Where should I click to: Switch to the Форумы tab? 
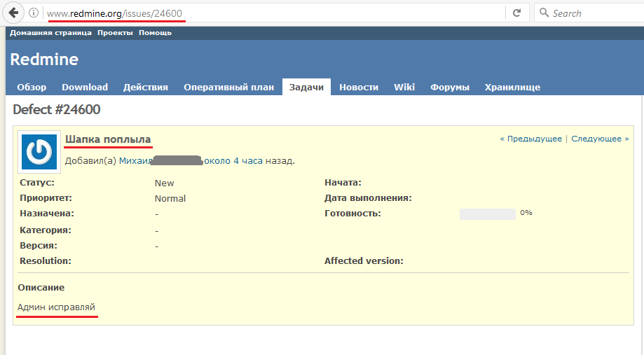pyautogui.click(x=450, y=87)
